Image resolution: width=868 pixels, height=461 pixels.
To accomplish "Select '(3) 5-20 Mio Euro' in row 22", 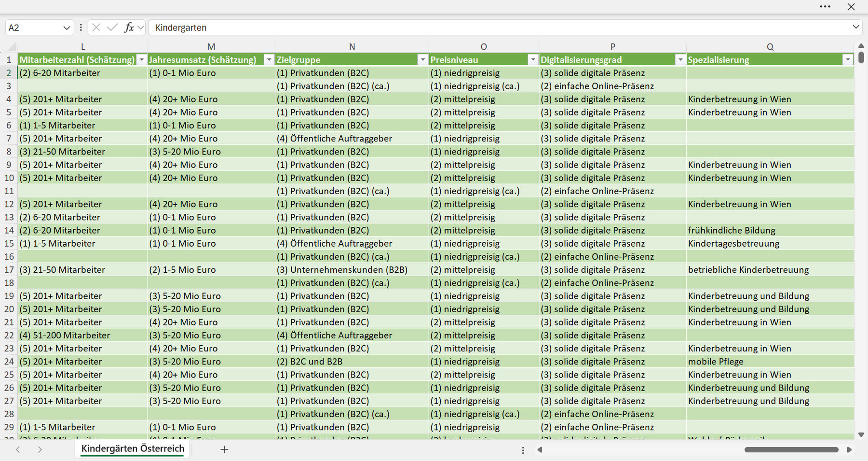I will coord(211,335).
